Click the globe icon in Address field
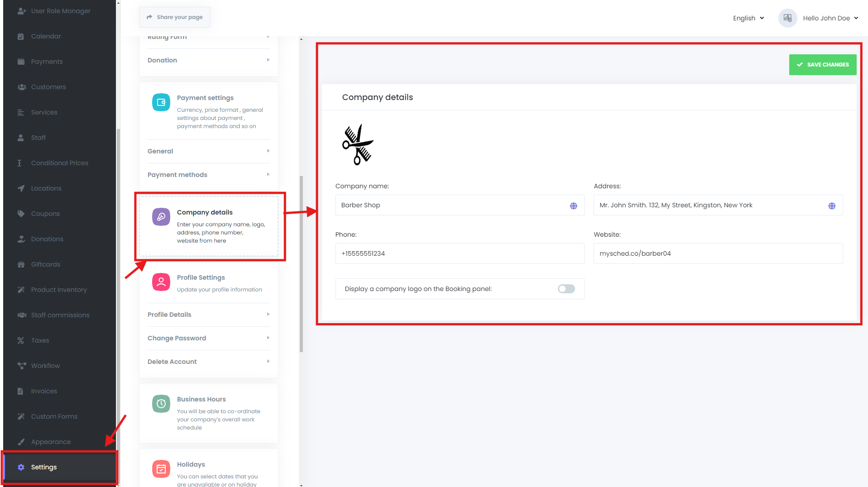This screenshot has width=868, height=487. click(832, 206)
